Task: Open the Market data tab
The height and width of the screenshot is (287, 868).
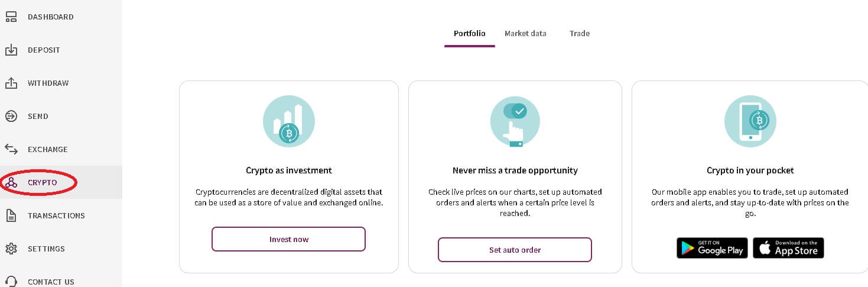Action: coord(525,34)
